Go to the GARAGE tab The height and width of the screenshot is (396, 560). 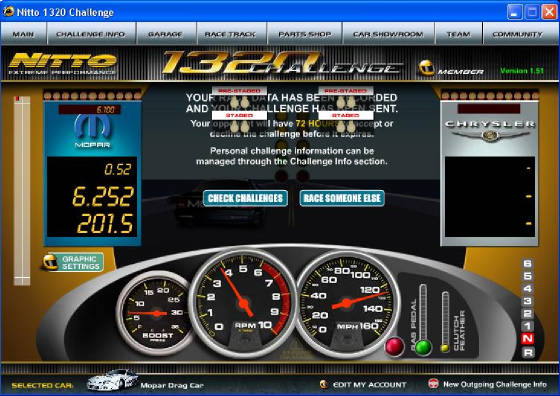click(166, 34)
